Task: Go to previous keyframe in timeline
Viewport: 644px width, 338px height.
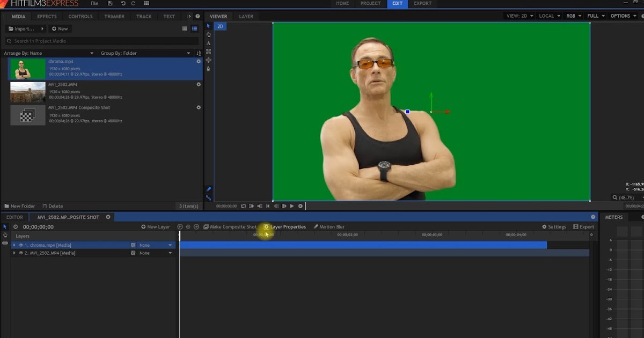Action: click(x=180, y=227)
